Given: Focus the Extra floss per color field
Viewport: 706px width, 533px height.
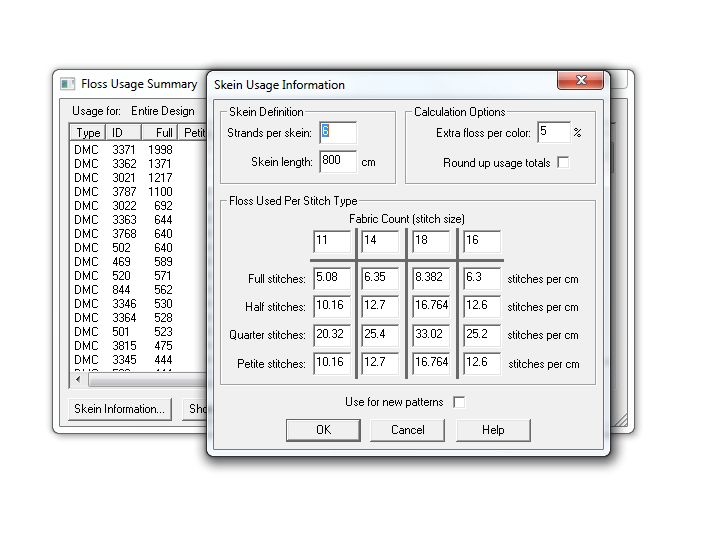Looking at the screenshot, I should point(553,132).
